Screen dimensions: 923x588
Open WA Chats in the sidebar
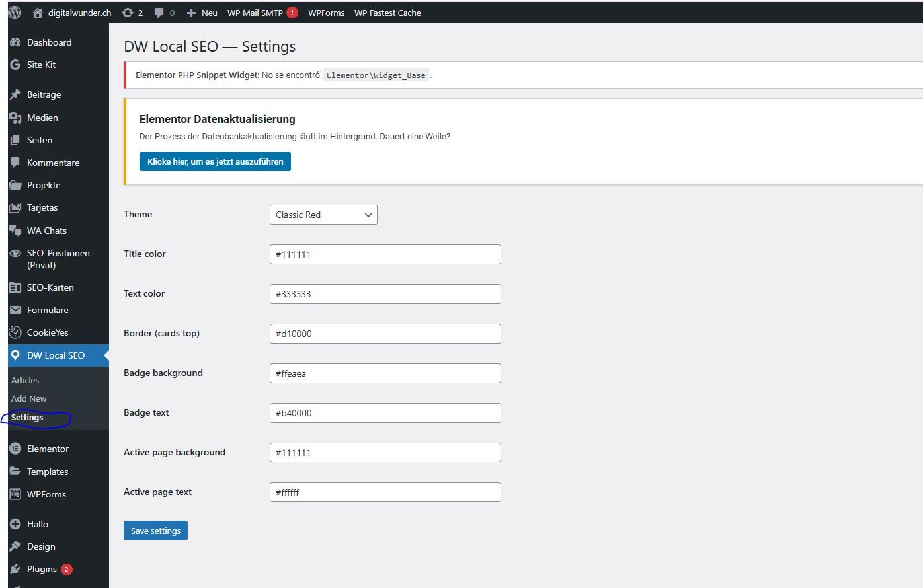(46, 231)
